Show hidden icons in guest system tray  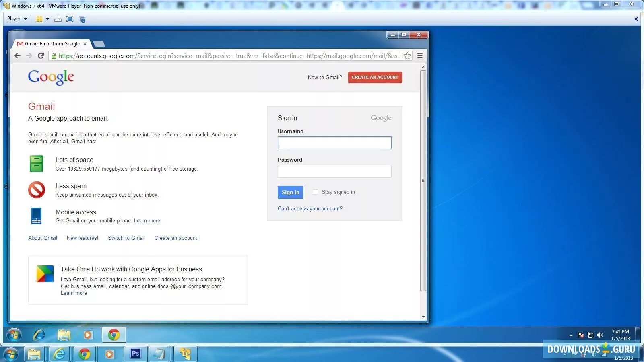tap(571, 335)
